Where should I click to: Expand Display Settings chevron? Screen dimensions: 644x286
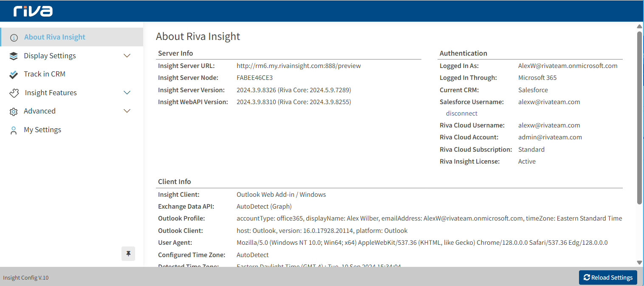(x=127, y=56)
